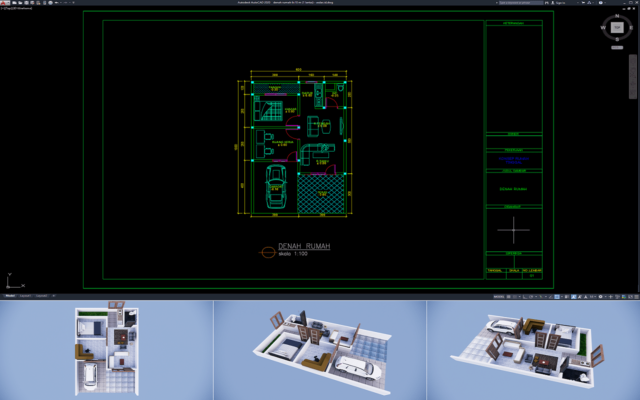Rotate view using ViewCube N compass letter

(x=615, y=15)
